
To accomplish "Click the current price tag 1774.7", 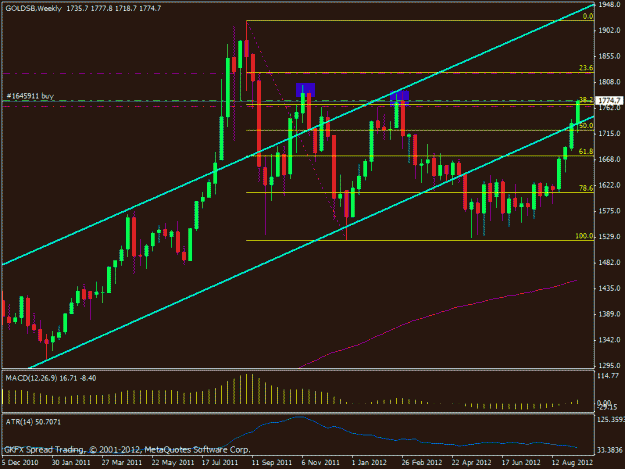I will (x=610, y=100).
